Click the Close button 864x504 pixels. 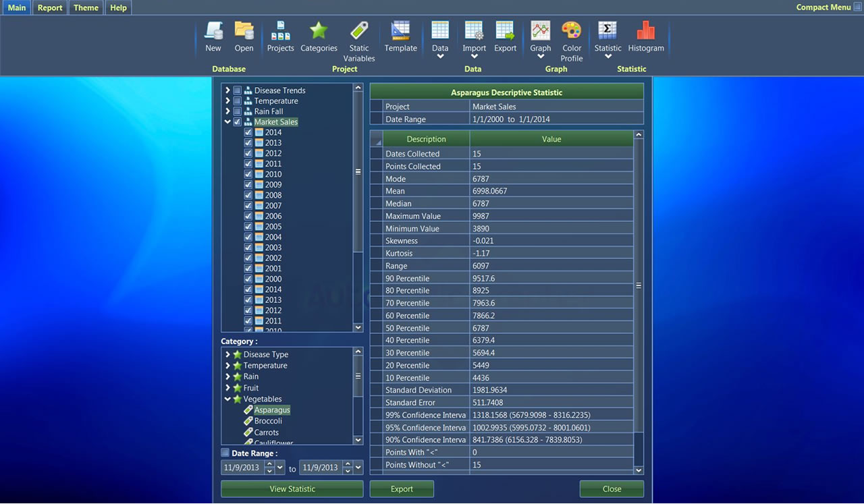(x=612, y=489)
